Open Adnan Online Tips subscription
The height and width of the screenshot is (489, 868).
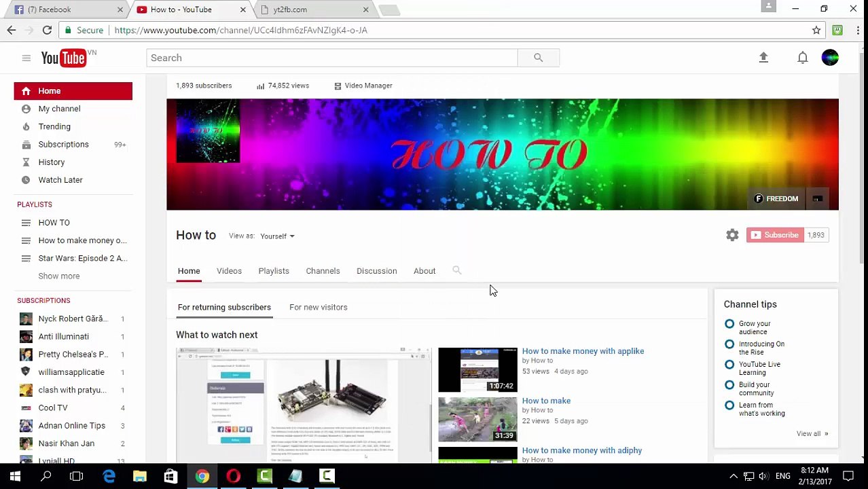click(x=73, y=425)
